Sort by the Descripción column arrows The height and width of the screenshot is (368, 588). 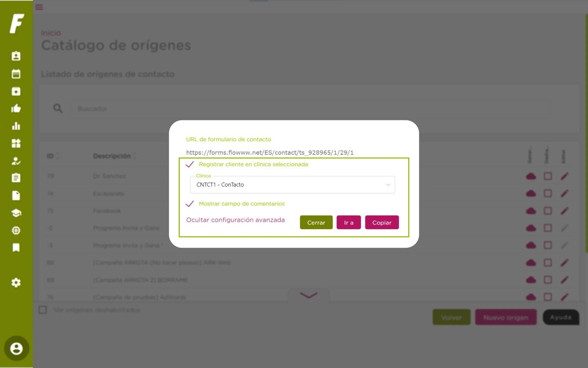(x=135, y=156)
